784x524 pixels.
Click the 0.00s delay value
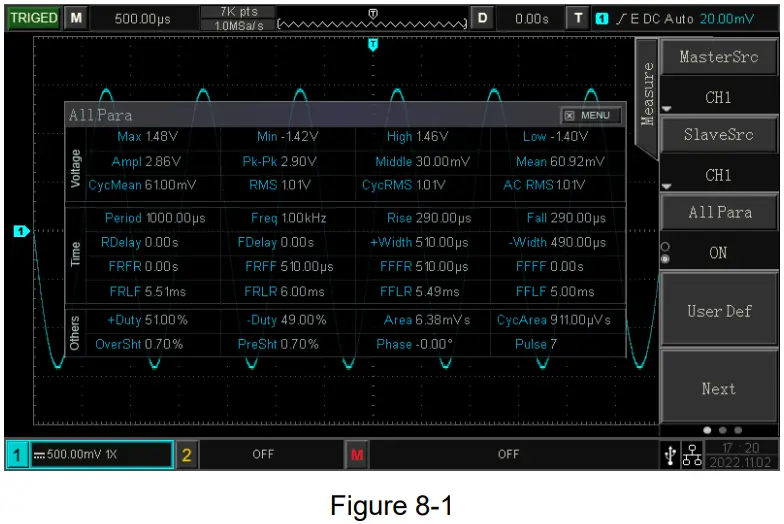[532, 19]
